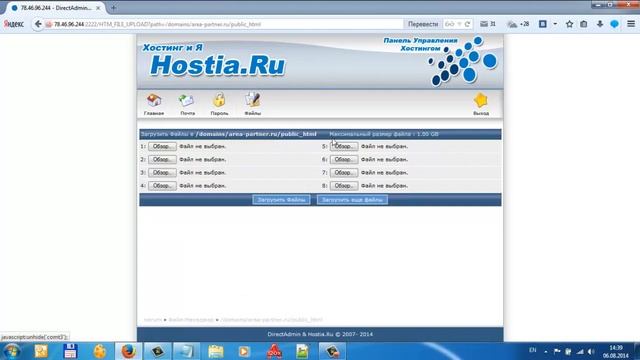Bookmark this page with star icon
Viewport: 640px width, 360px height.
tap(569, 24)
